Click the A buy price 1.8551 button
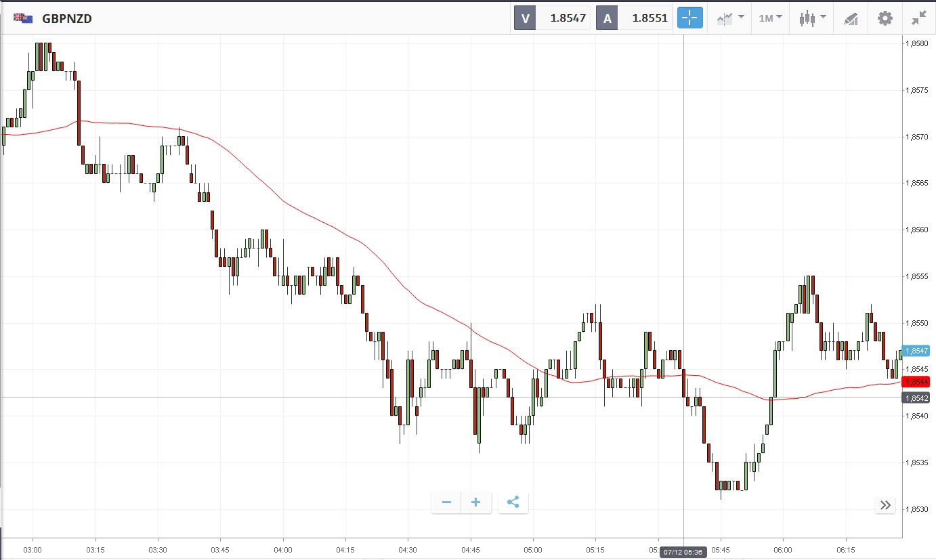 pyautogui.click(x=635, y=18)
